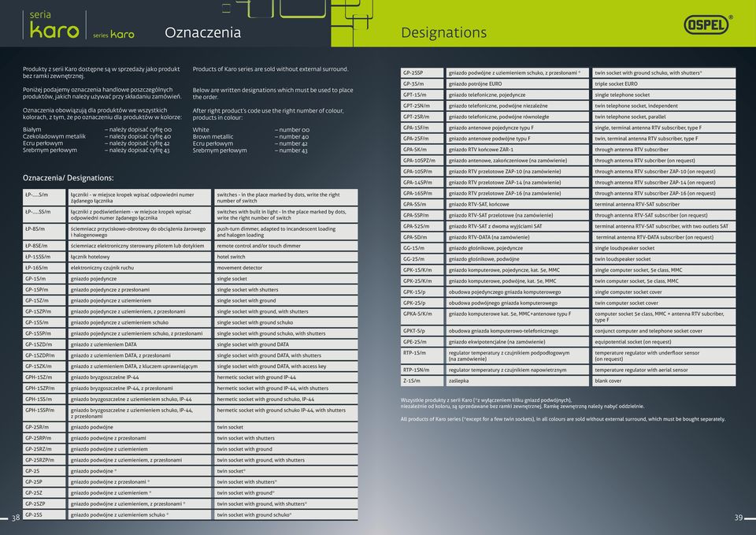Select 'twin telephone socket, independent' cell
The width and height of the screenshot is (756, 535).
(x=664, y=106)
